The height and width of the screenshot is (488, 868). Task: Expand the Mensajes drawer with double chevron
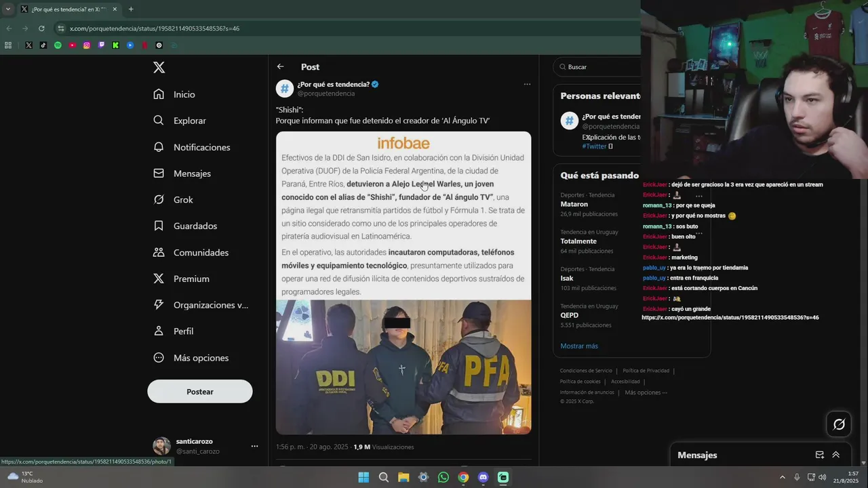836,455
